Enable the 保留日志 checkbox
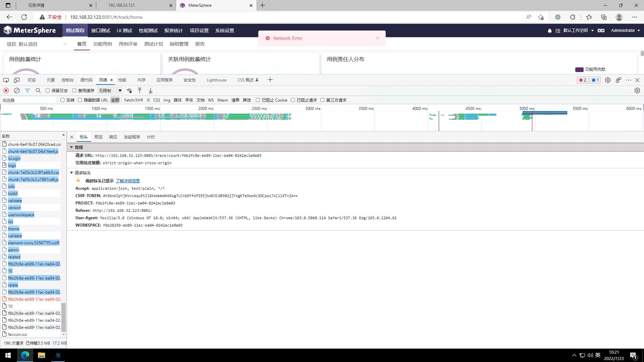 pos(48,90)
